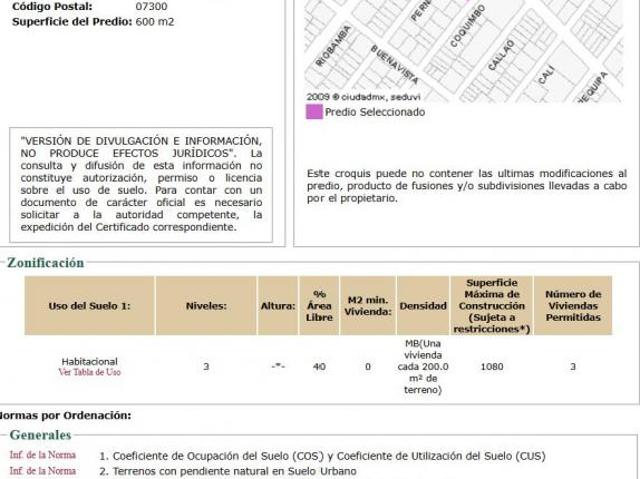This screenshot has width=640, height=479.
Task: Click the Altura column header
Action: tap(278, 306)
